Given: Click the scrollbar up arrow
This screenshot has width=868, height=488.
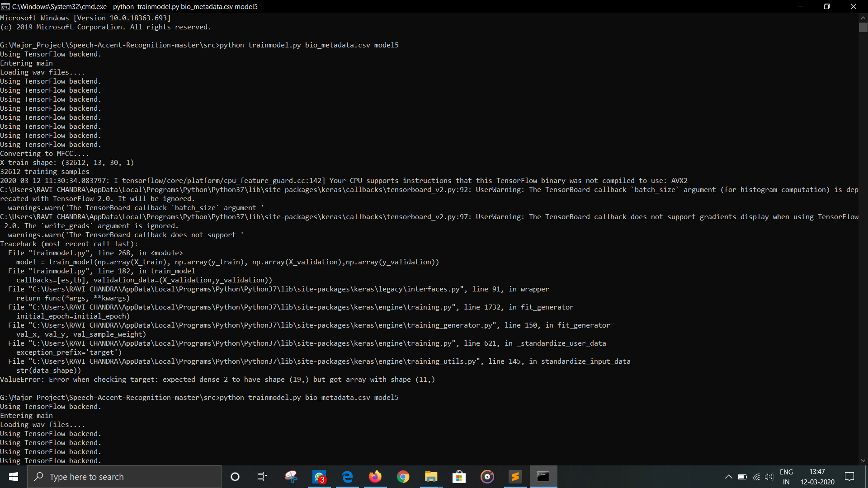Looking at the screenshot, I should pos(863,18).
